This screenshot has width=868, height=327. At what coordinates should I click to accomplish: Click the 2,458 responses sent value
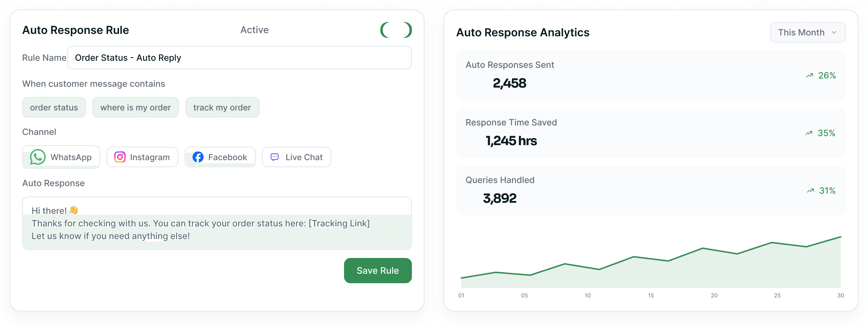click(509, 83)
